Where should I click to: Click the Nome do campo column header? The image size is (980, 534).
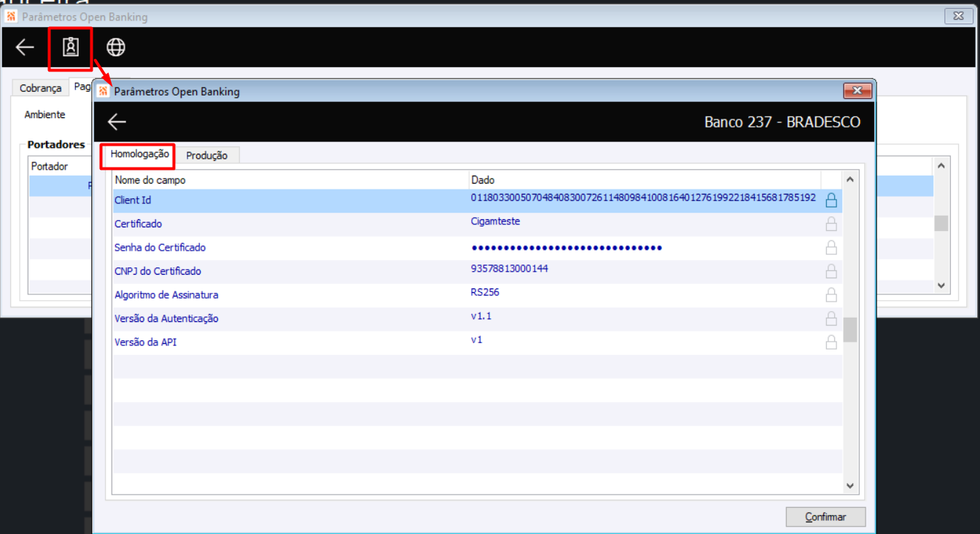pyautogui.click(x=291, y=180)
